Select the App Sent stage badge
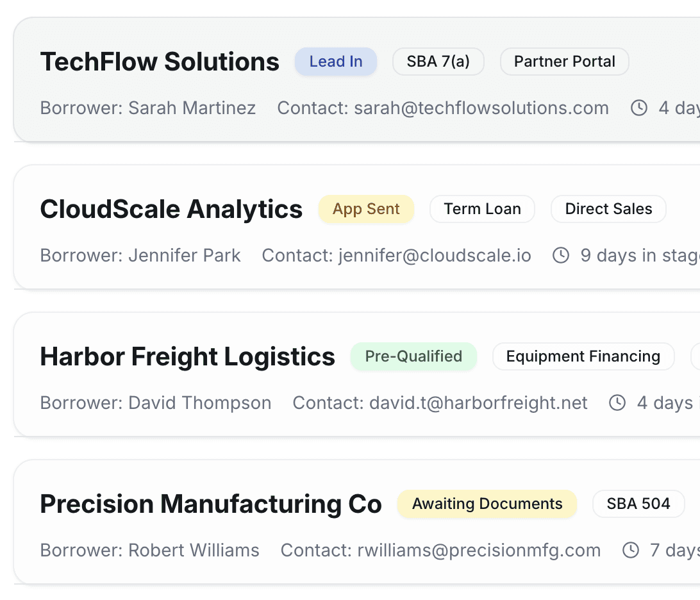The width and height of the screenshot is (700, 600). pyautogui.click(x=366, y=209)
